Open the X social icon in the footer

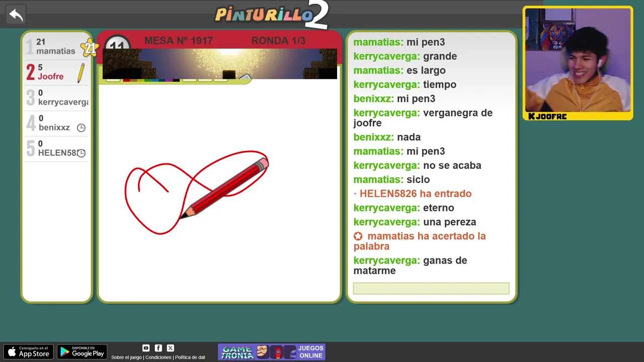[x=170, y=348]
